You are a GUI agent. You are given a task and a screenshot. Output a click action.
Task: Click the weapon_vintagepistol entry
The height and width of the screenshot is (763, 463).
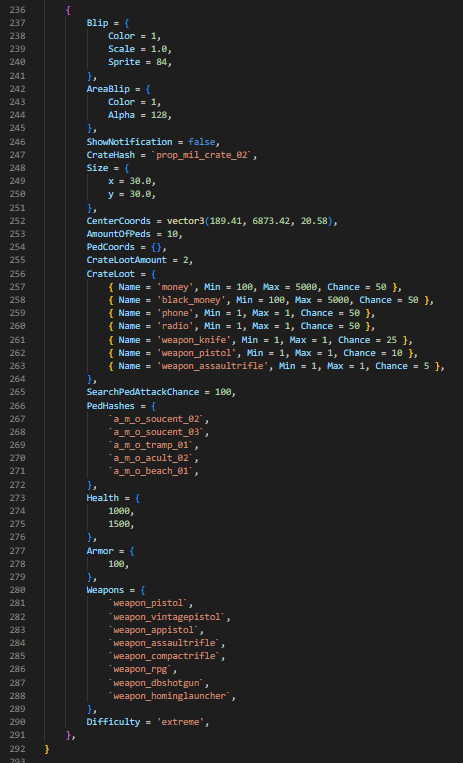[167, 617]
